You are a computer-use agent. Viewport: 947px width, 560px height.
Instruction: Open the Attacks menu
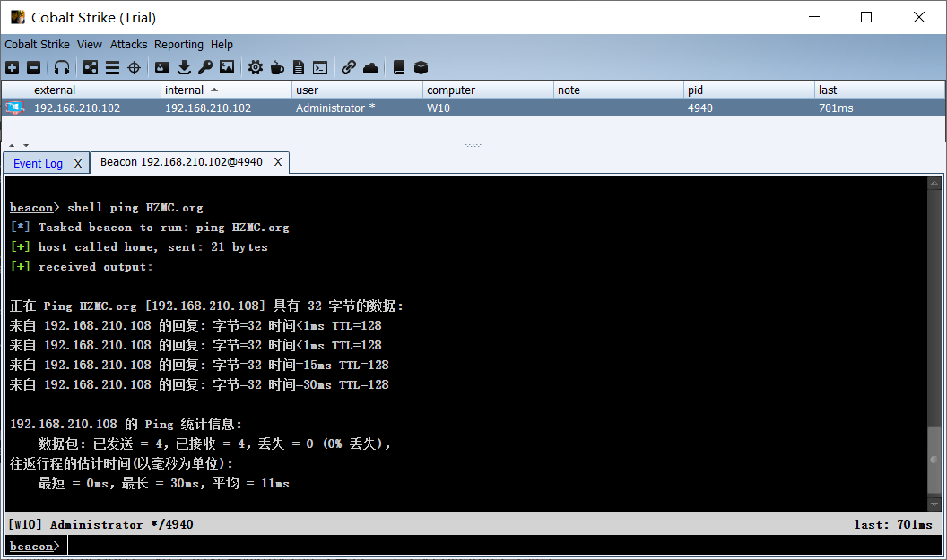(128, 44)
